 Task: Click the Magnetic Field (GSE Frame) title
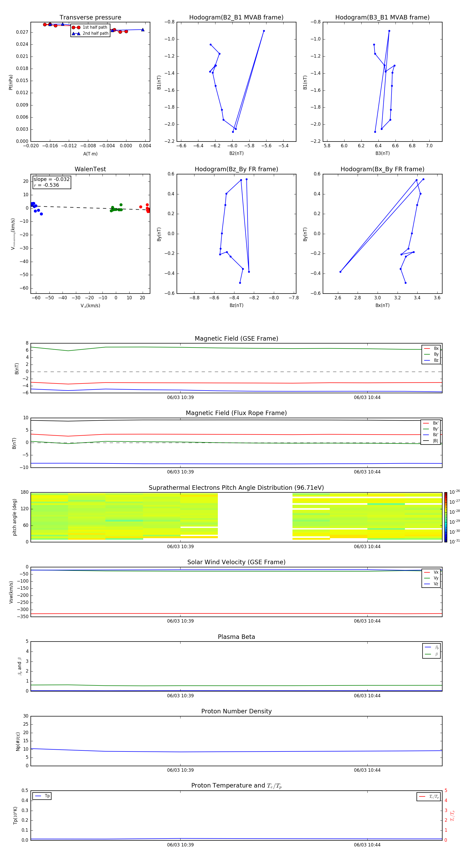[x=236, y=339]
